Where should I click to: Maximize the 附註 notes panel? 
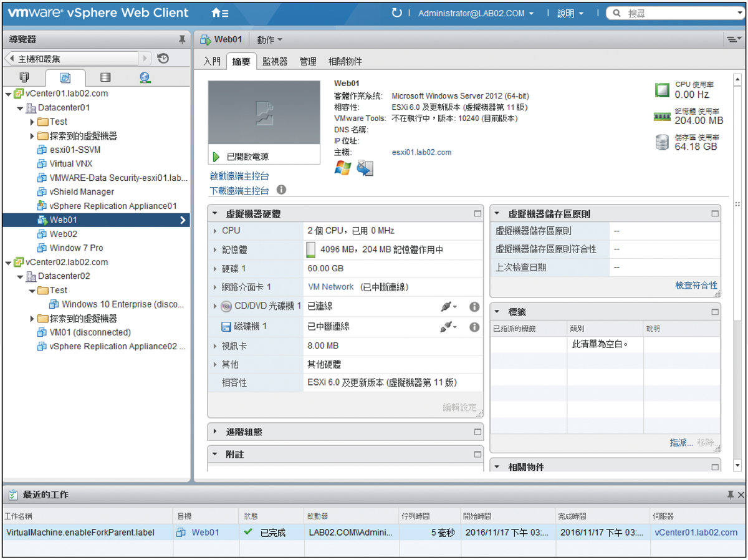point(477,455)
